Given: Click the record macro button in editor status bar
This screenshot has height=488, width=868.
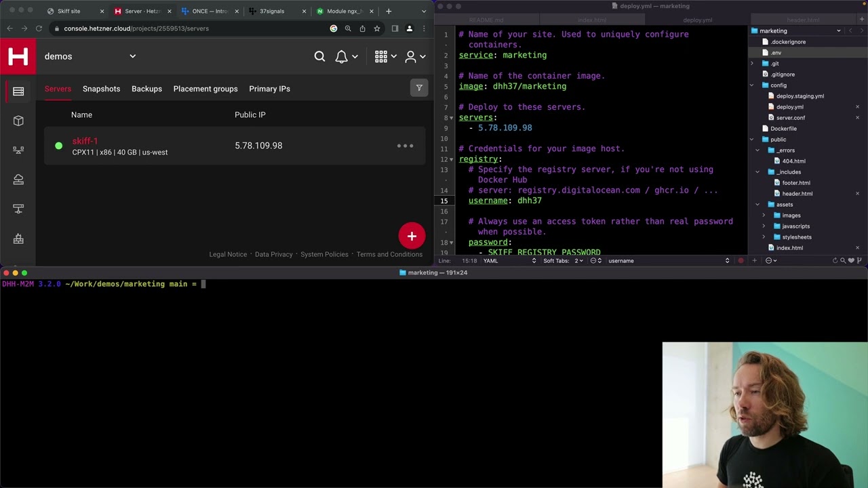Looking at the screenshot, I should tap(741, 260).
